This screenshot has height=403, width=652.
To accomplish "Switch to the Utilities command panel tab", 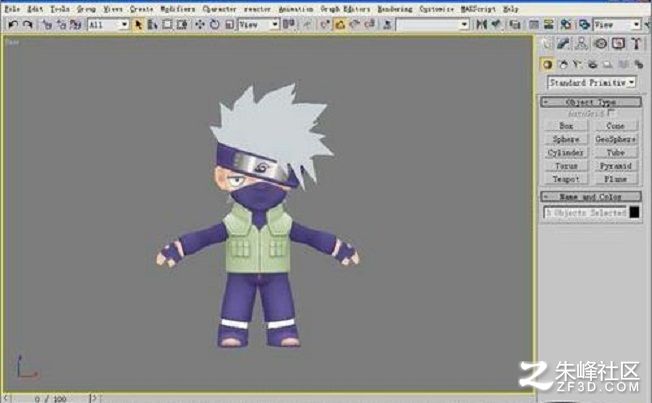I will [x=636, y=44].
